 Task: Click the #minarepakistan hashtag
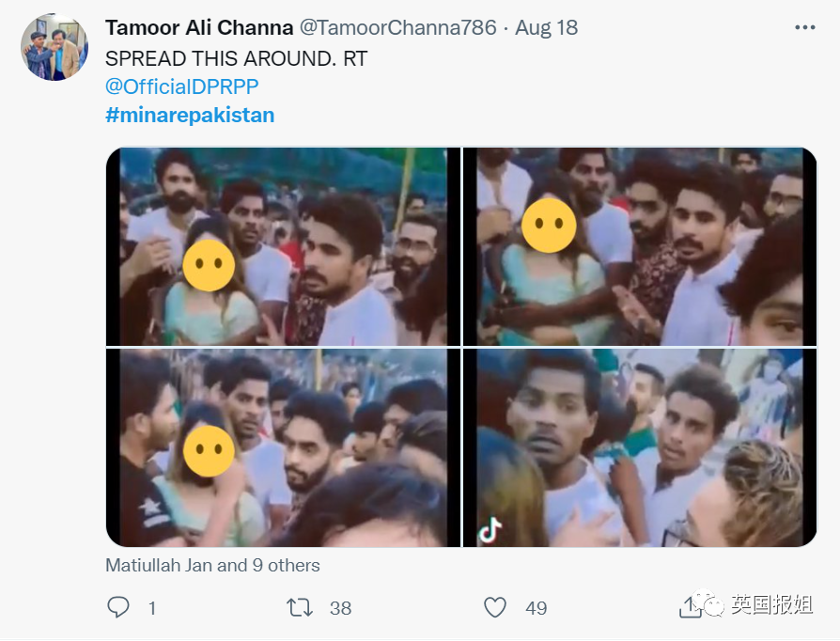click(x=190, y=115)
